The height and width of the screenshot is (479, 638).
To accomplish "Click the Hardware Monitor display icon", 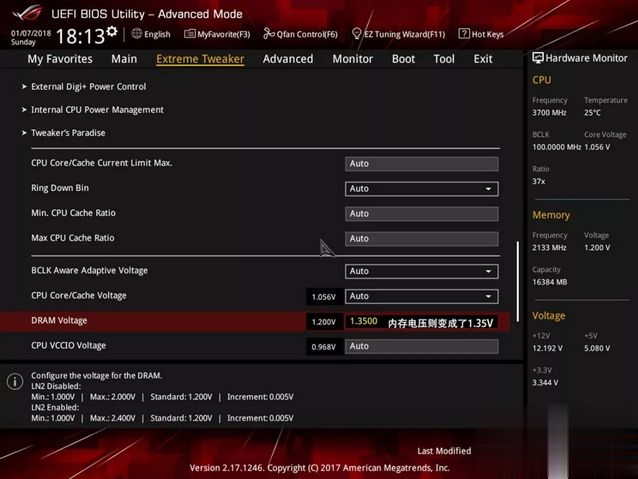I will click(x=538, y=59).
